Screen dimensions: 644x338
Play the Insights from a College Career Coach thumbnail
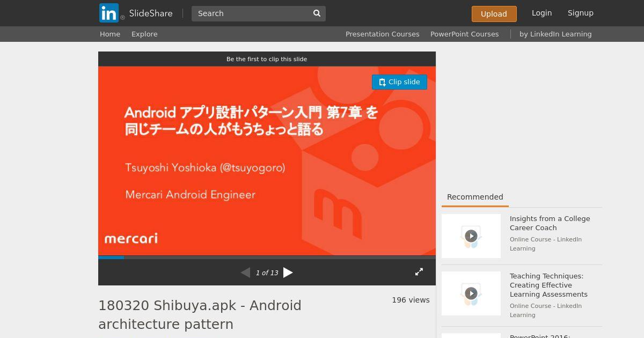coord(471,236)
